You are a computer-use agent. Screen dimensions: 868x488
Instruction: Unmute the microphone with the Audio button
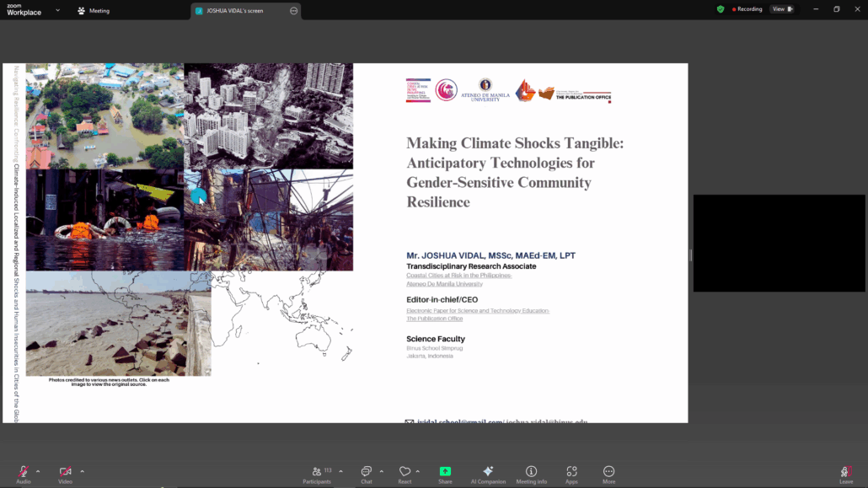pyautogui.click(x=24, y=475)
